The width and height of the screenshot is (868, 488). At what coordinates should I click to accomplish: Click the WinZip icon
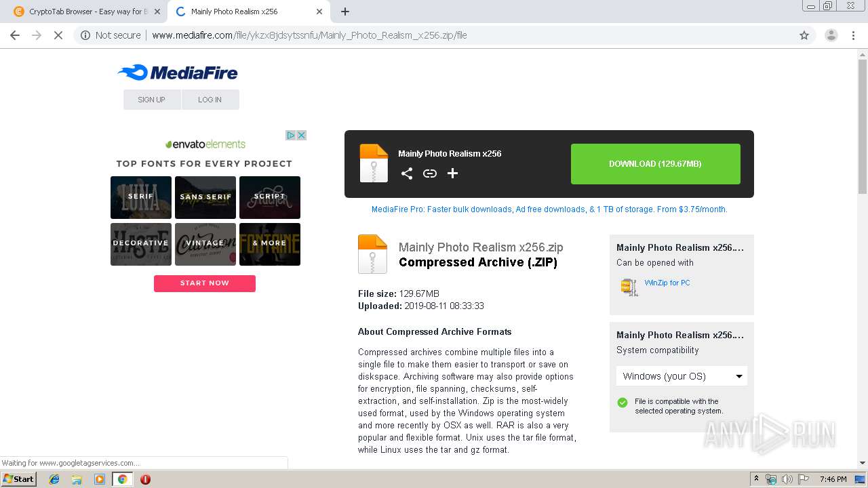tap(629, 287)
